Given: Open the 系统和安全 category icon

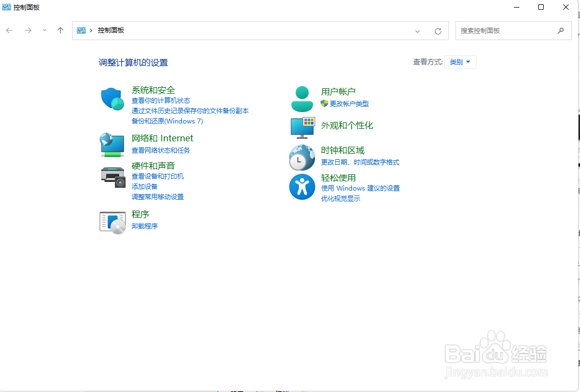Looking at the screenshot, I should (112, 99).
